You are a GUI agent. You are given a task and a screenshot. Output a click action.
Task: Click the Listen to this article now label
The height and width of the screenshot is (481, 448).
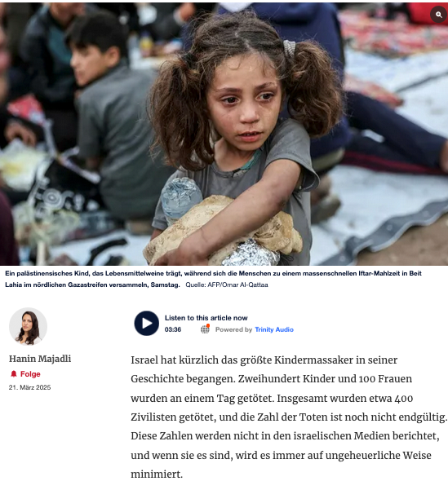[x=206, y=318]
